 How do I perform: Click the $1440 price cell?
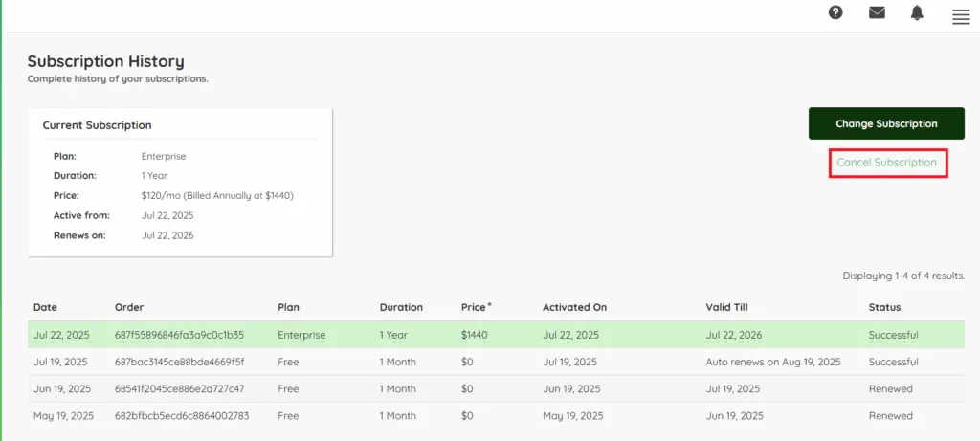click(x=475, y=335)
